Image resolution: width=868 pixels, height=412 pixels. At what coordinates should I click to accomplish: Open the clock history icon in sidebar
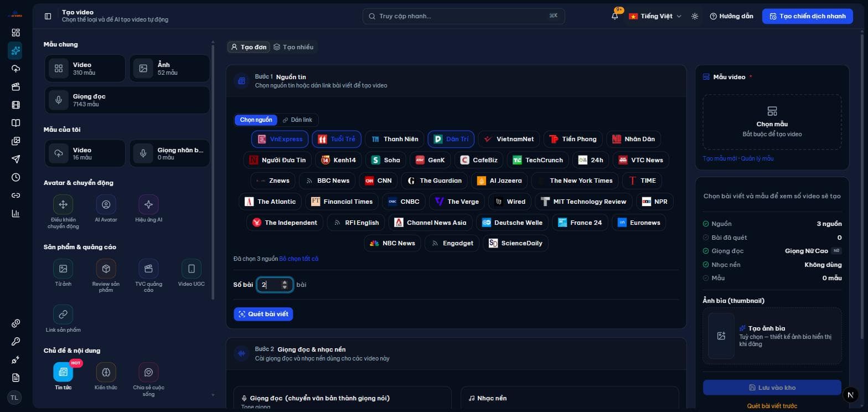coord(15,177)
